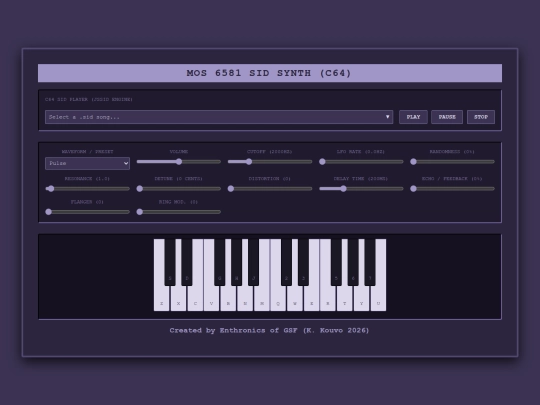540x405 pixels.
Task: Play the white piano key labeled U
Action: tap(378, 298)
